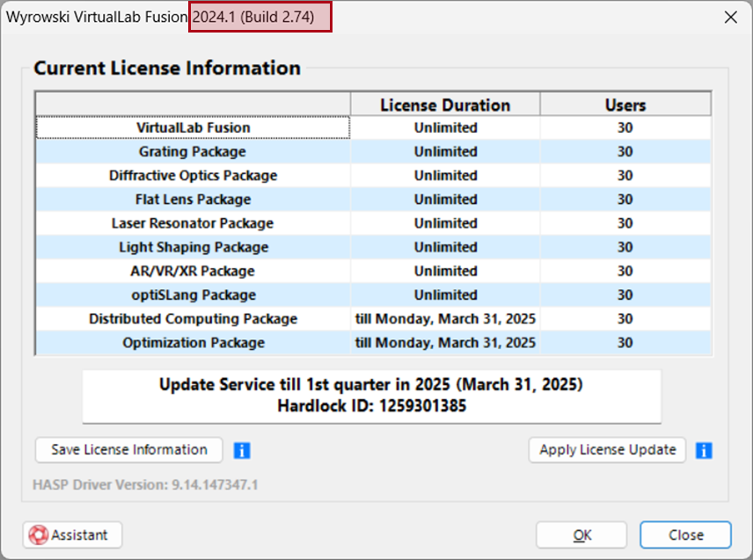Image resolution: width=753 pixels, height=560 pixels.
Task: Click Unlimited duration for Flat Lens Package
Action: click(445, 200)
